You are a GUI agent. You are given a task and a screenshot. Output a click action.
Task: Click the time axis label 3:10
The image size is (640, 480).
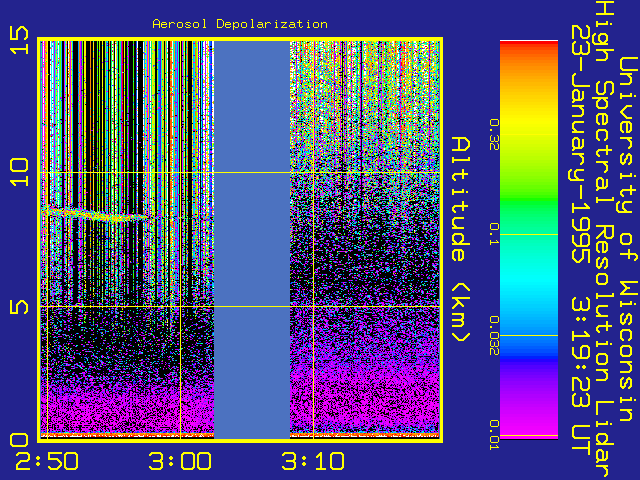313,462
